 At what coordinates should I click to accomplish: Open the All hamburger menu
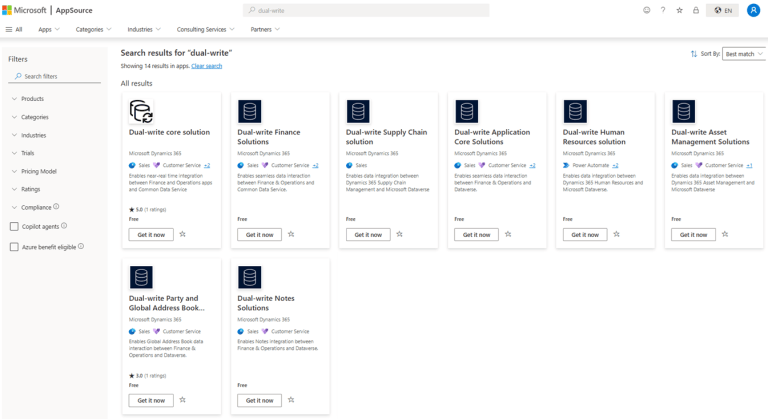pos(14,29)
